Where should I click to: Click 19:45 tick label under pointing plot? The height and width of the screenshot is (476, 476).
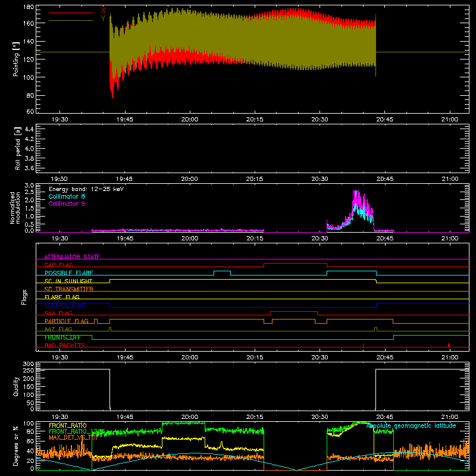click(x=124, y=120)
